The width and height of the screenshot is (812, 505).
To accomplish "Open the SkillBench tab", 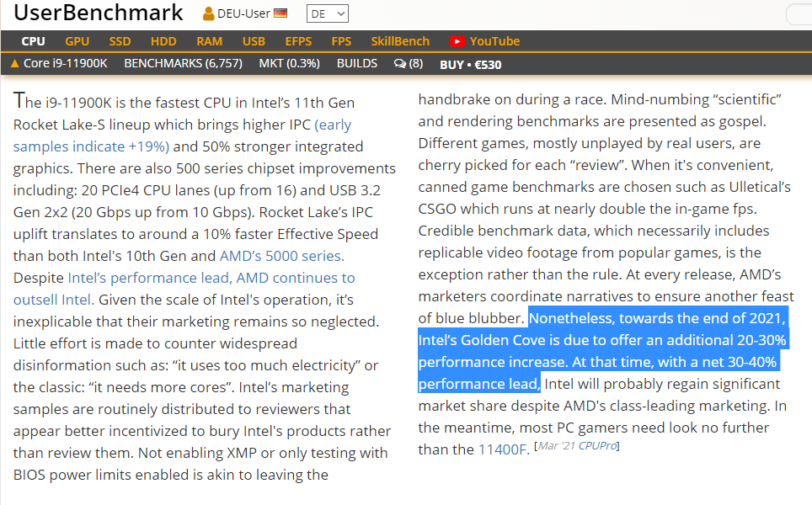I will click(400, 41).
